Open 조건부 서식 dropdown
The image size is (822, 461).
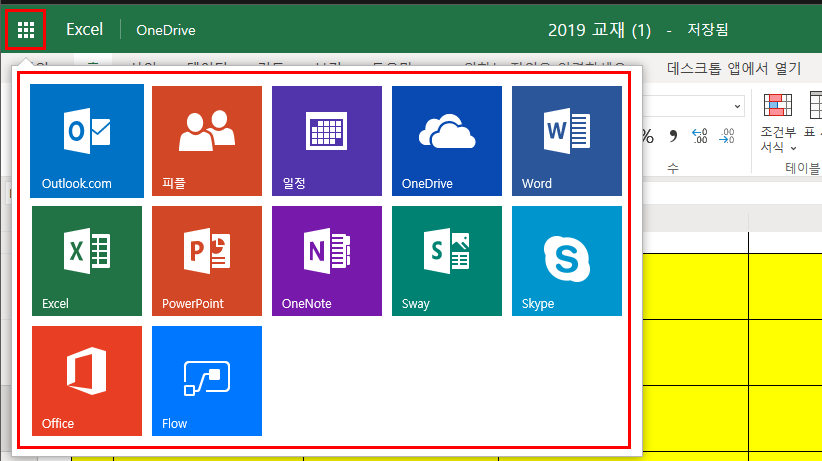778,124
